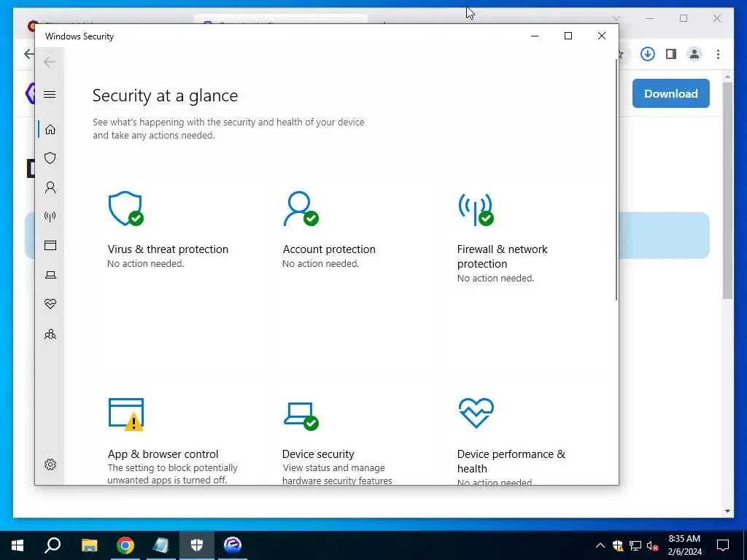The width and height of the screenshot is (747, 560).
Task: Click the Account protection tile icon
Action: tap(301, 209)
